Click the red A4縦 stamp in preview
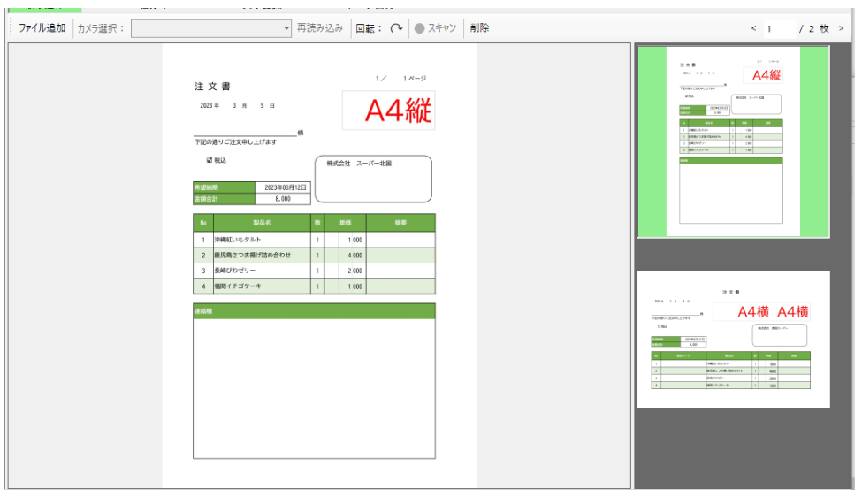 [x=398, y=111]
